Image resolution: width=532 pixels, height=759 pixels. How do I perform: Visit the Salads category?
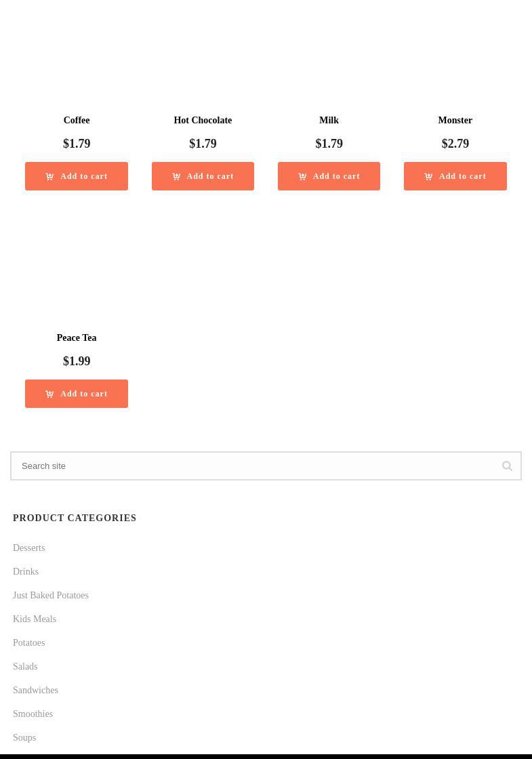[x=25, y=667]
